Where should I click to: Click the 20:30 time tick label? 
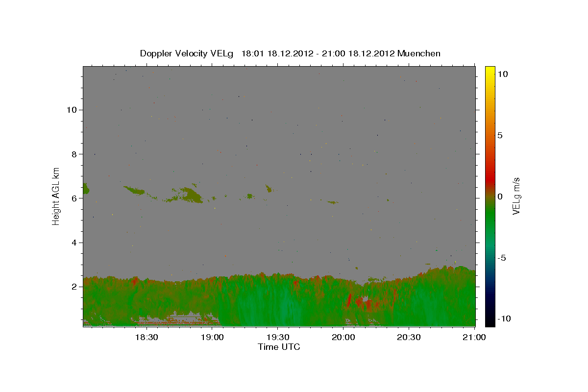[x=409, y=337]
